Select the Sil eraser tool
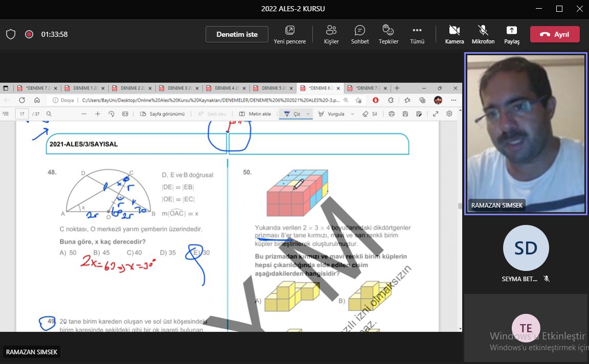The width and height of the screenshot is (589, 364). 370,114
